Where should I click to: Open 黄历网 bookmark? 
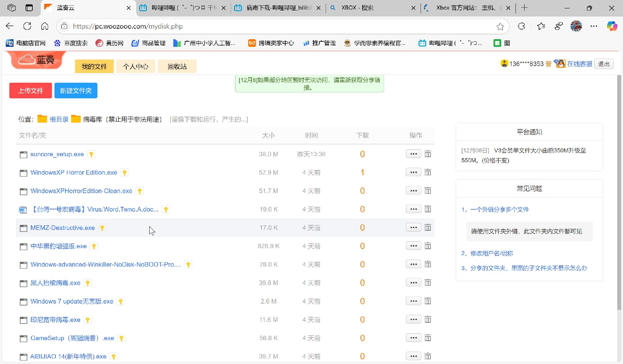[x=110, y=43]
